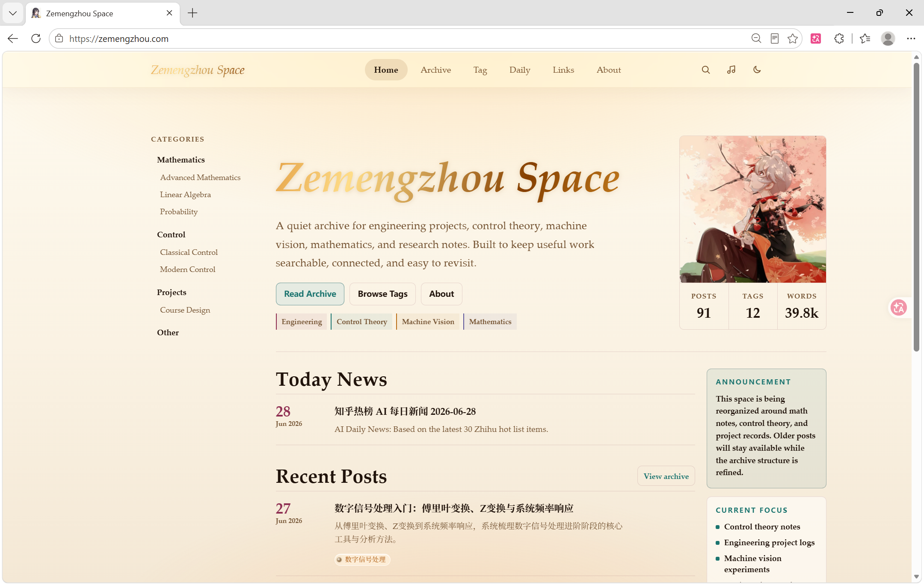View site information lock icon
Image resolution: width=924 pixels, height=585 pixels.
tap(59, 38)
